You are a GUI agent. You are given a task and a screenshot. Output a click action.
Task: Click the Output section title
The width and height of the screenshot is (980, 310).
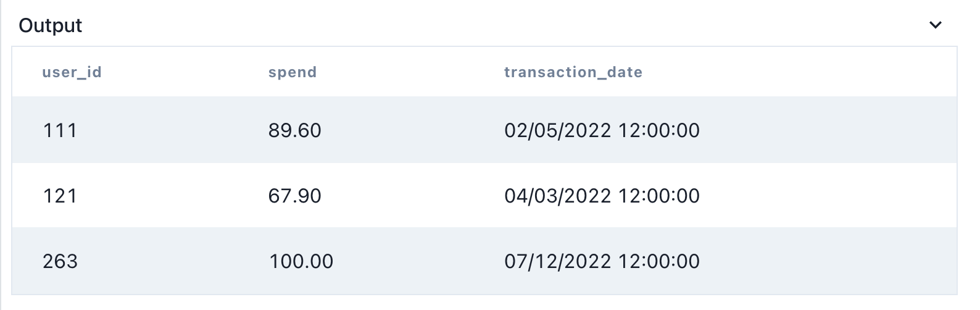point(51,25)
